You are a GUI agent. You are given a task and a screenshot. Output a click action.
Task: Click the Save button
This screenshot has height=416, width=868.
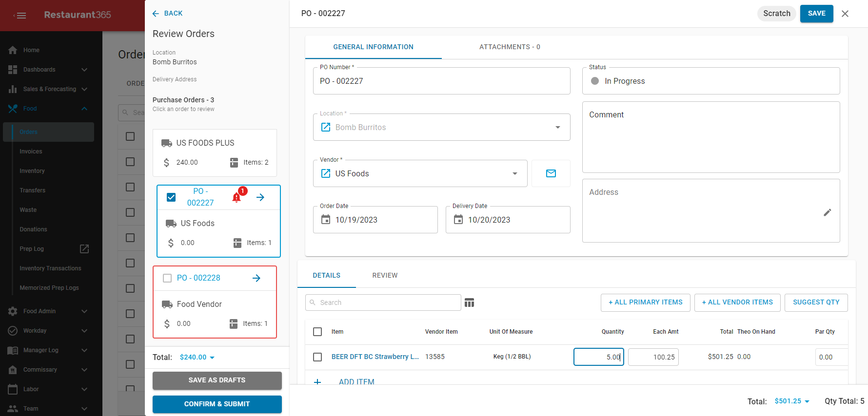click(x=816, y=14)
